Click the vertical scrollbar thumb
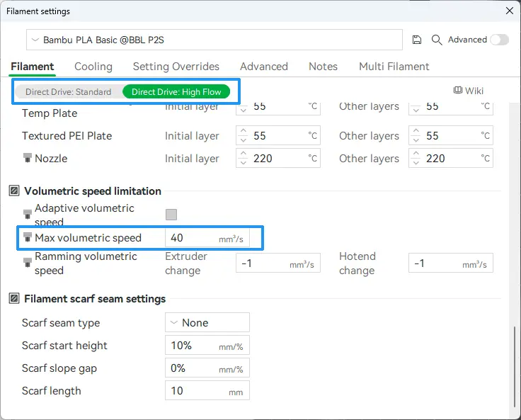The height and width of the screenshot is (420, 521). click(515, 365)
